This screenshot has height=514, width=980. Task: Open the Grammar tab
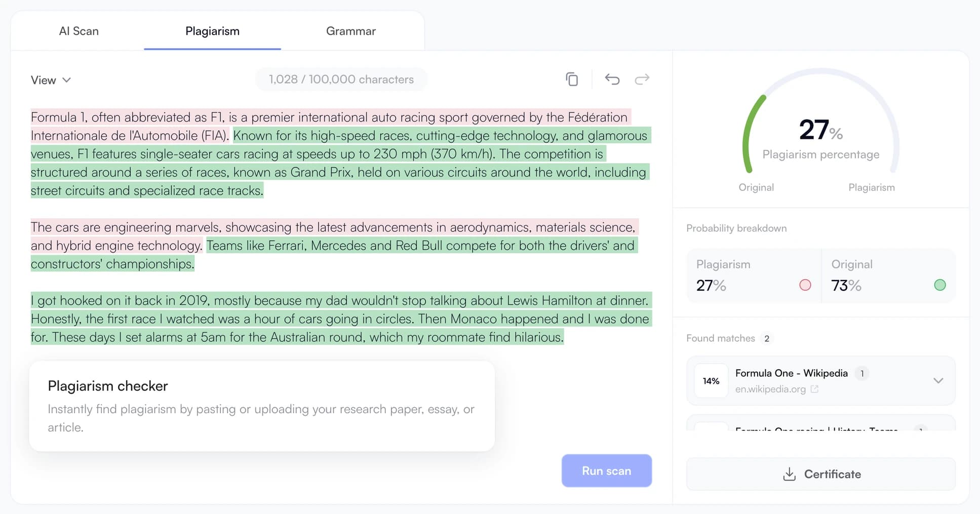tap(351, 31)
